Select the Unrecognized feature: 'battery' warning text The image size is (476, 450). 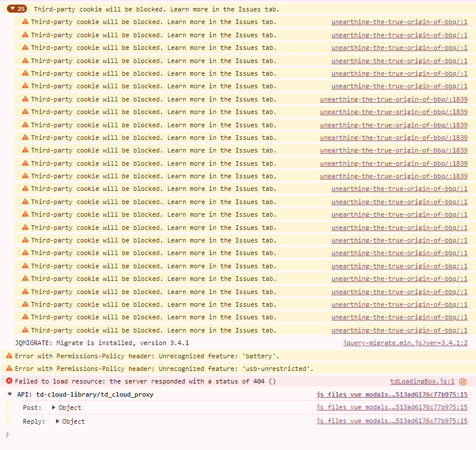tap(147, 356)
